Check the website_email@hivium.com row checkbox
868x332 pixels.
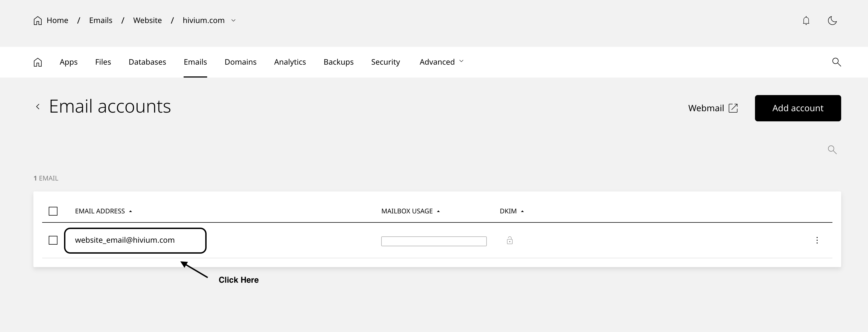click(x=53, y=240)
